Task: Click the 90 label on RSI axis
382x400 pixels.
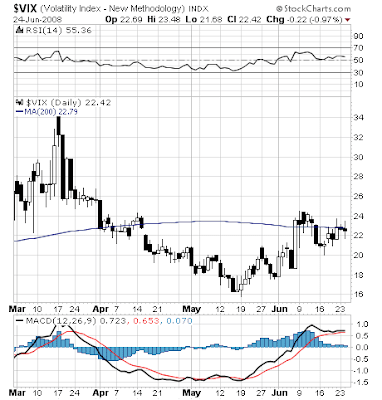Action: (359, 36)
